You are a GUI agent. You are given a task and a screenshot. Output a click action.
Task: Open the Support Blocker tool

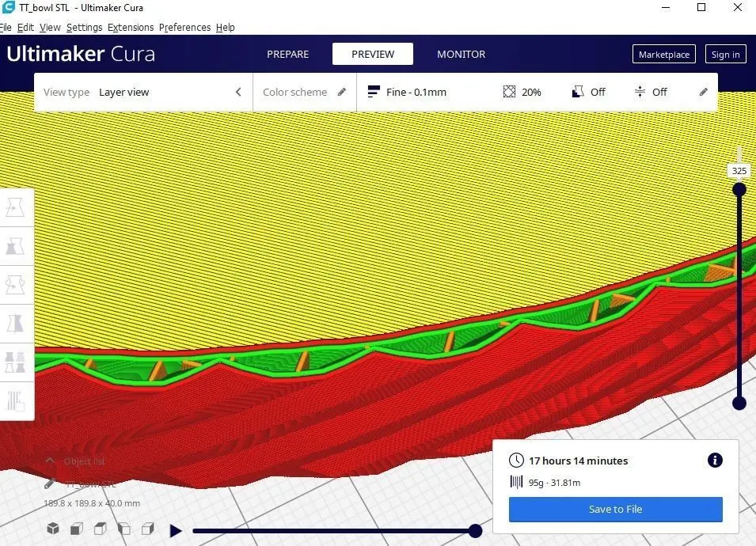[x=15, y=401]
